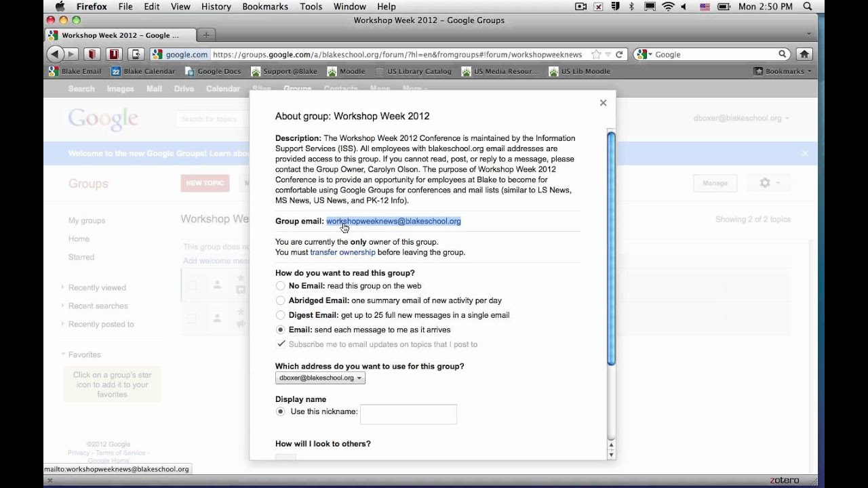Open US Media Resources bookmark
The width and height of the screenshot is (868, 488).
coord(500,71)
